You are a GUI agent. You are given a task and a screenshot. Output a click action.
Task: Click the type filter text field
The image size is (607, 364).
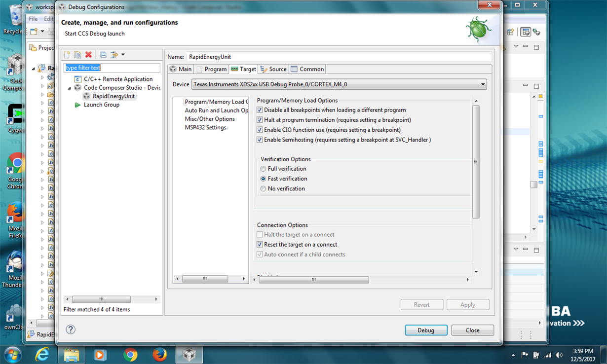click(x=112, y=68)
